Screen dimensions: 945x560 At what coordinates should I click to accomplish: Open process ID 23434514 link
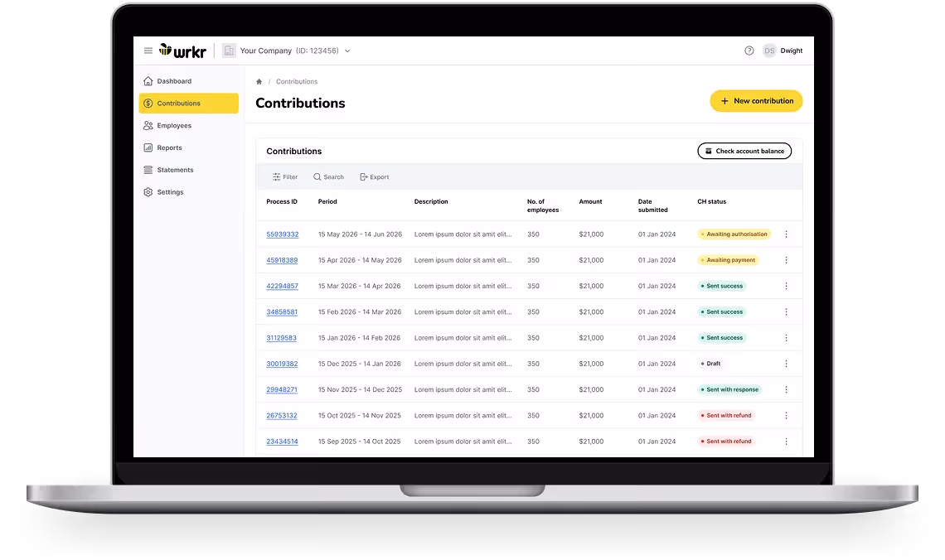point(282,442)
